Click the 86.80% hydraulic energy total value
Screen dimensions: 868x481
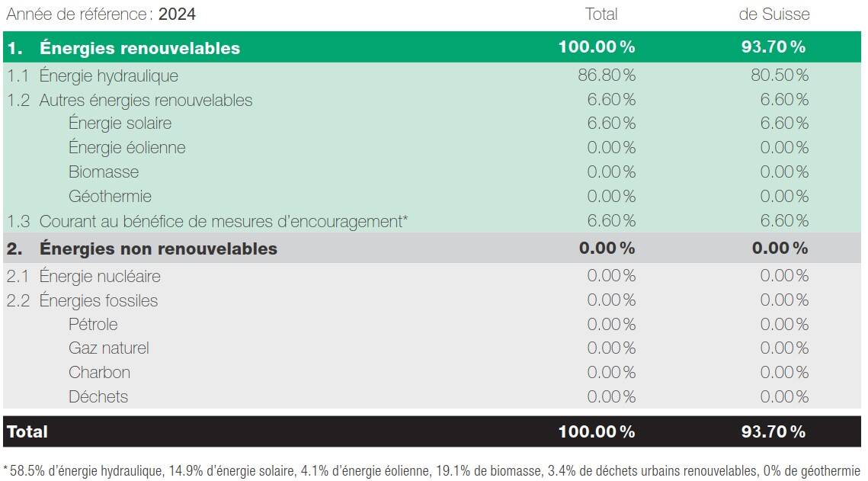607,75
